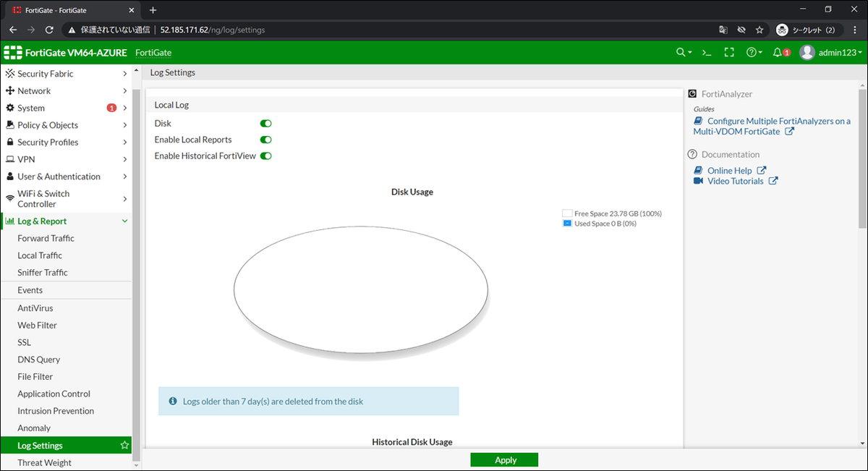This screenshot has width=868, height=471.
Task: Click the Video Tutorials external link icon
Action: click(773, 181)
